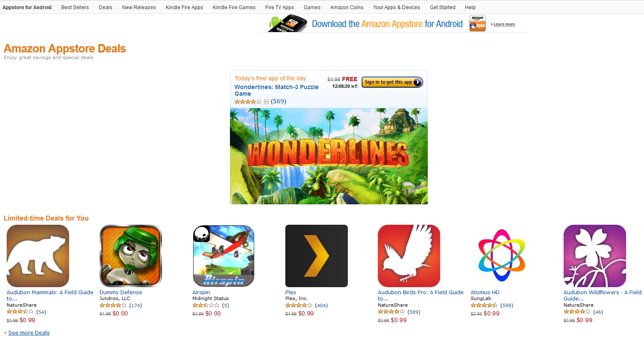Click the Plex 404 reviews count
This screenshot has height=340, width=644.
[321, 305]
